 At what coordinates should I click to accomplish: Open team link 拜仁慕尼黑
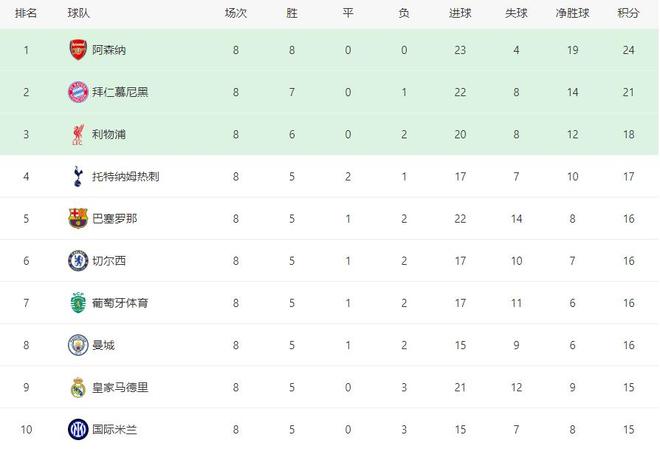pyautogui.click(x=122, y=92)
